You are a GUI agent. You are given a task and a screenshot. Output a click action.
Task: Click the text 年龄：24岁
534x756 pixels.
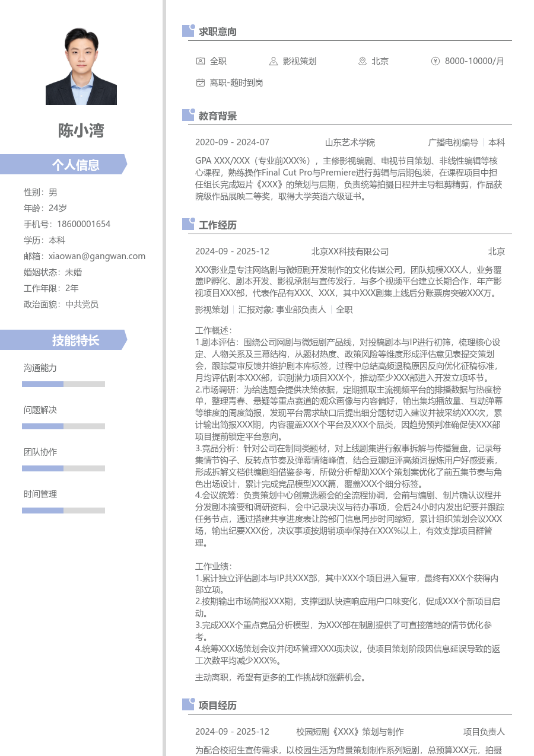click(x=45, y=208)
